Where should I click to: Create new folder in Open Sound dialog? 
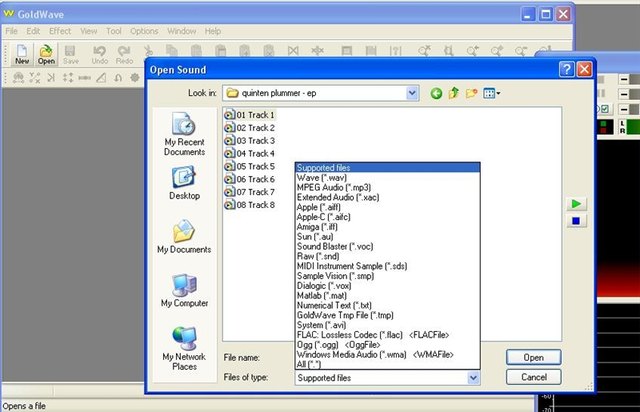[471, 94]
